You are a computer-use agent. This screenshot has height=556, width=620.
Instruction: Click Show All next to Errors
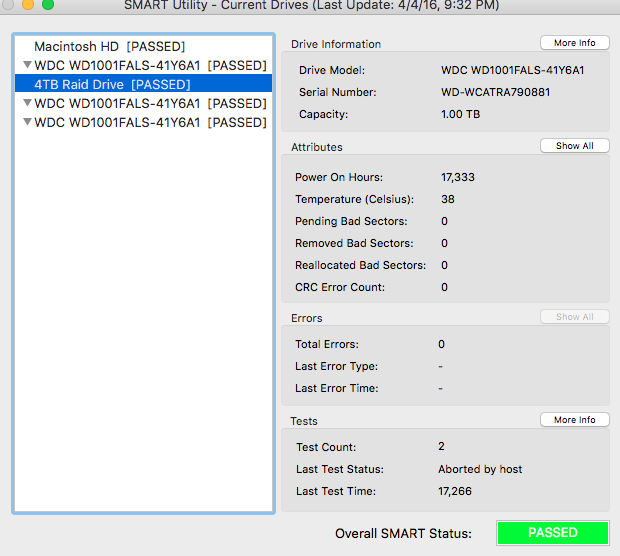point(575,317)
